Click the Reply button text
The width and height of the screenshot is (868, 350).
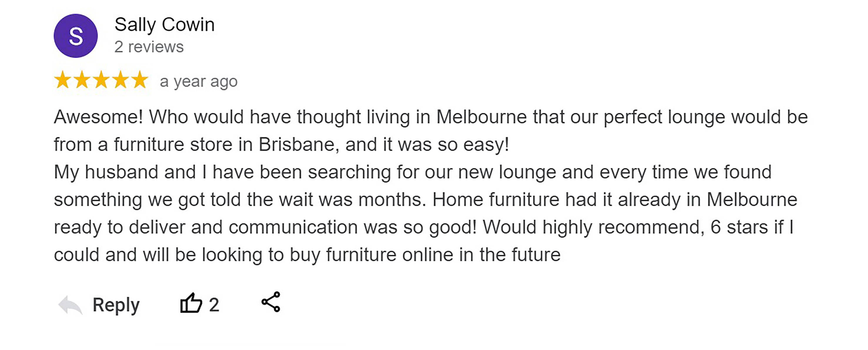116,306
